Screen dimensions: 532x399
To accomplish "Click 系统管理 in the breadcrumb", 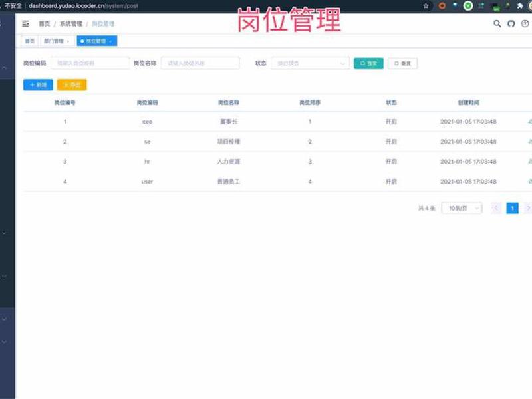I will click(71, 23).
